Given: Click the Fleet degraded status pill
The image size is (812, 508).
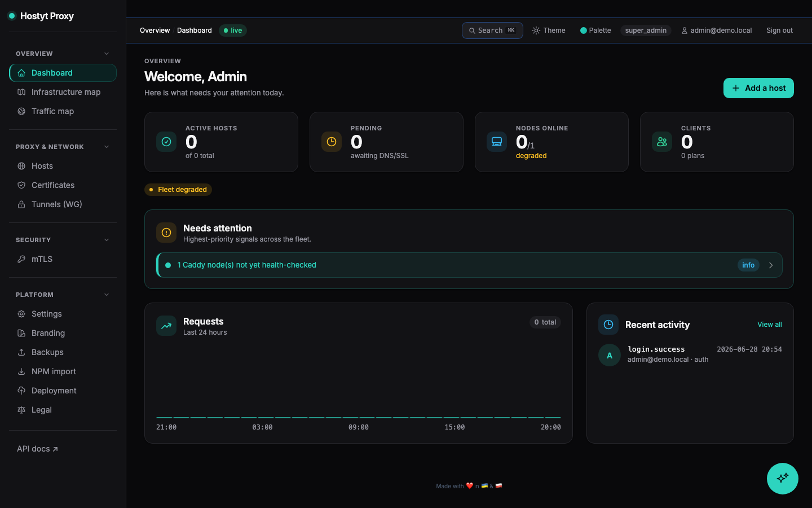Looking at the screenshot, I should [x=178, y=190].
